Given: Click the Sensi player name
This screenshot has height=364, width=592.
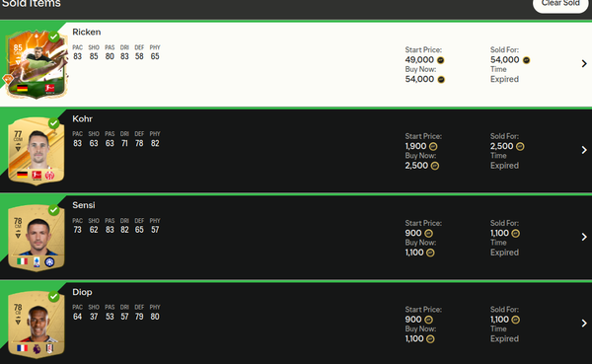Looking at the screenshot, I should pos(84,205).
